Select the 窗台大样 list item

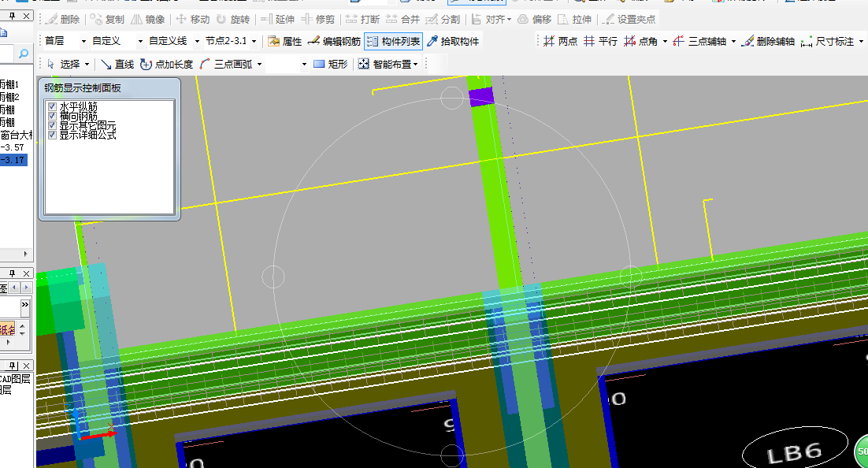[x=16, y=135]
